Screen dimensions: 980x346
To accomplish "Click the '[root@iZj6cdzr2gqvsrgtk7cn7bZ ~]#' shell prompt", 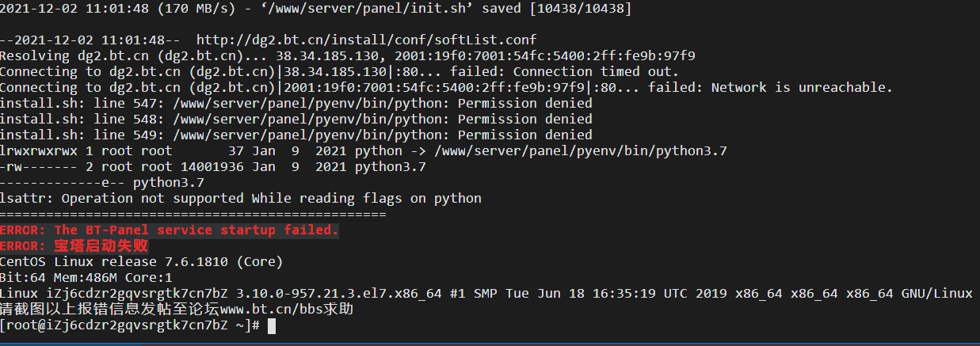I will point(130,325).
